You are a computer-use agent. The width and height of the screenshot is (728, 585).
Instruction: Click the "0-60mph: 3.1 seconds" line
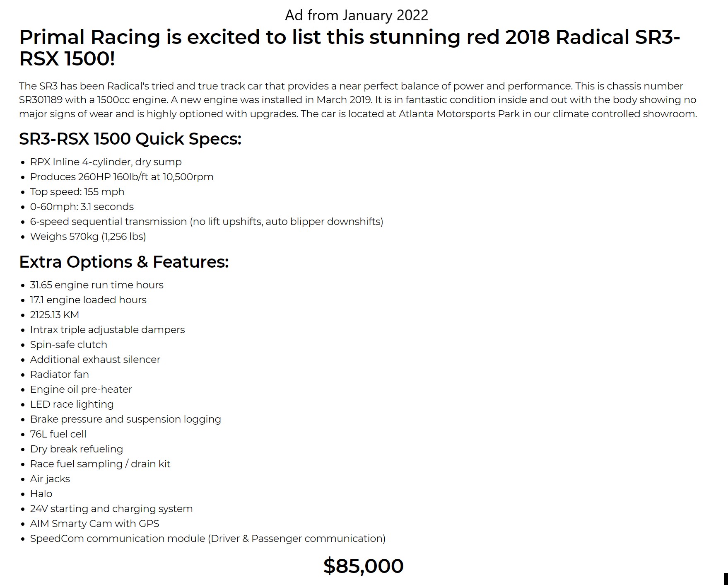[82, 207]
